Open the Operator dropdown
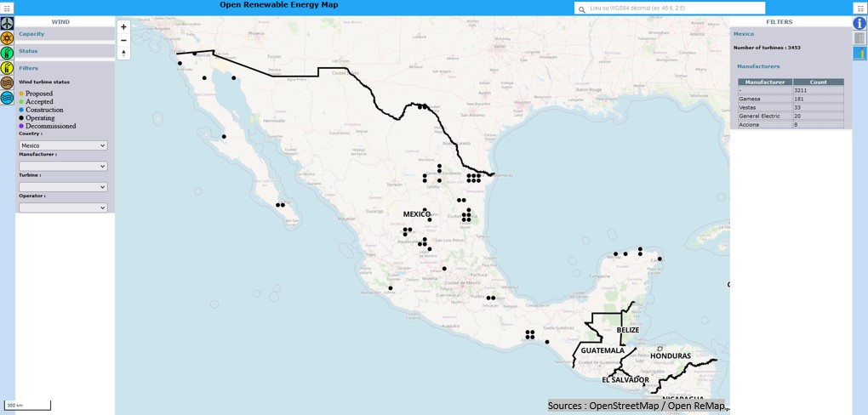This screenshot has height=415, width=868. click(x=63, y=207)
